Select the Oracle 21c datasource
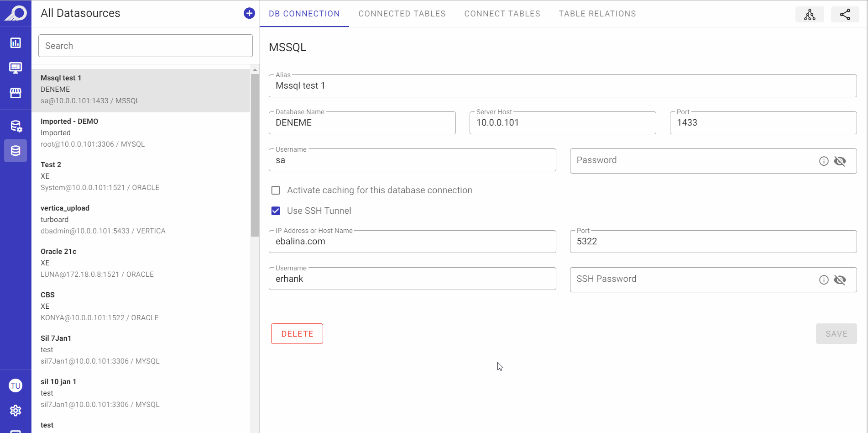This screenshot has height=433, width=868. (x=141, y=263)
